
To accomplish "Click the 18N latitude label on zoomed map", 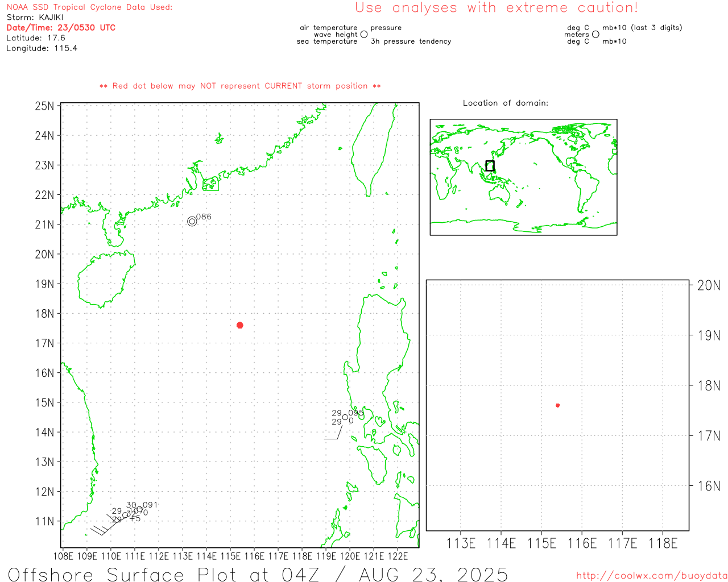I will [x=709, y=386].
